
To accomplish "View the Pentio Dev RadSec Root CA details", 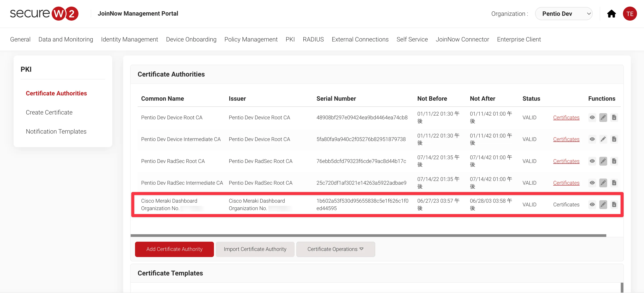I will click(x=592, y=161).
